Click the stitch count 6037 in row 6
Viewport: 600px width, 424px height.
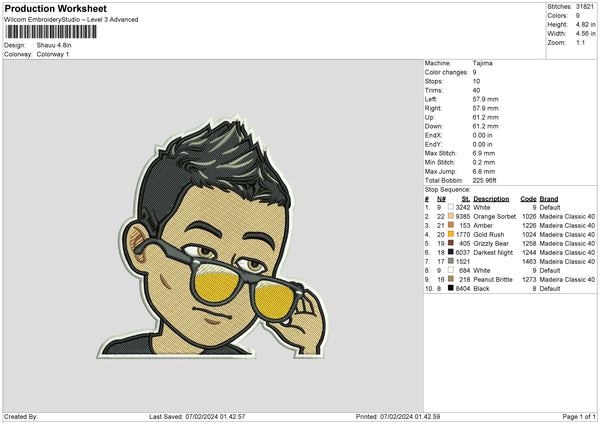tap(463, 253)
